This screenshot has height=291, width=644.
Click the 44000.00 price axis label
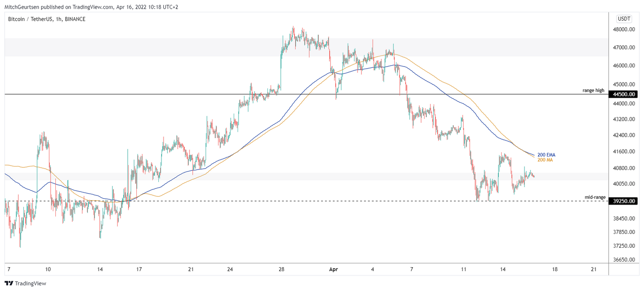coord(625,104)
